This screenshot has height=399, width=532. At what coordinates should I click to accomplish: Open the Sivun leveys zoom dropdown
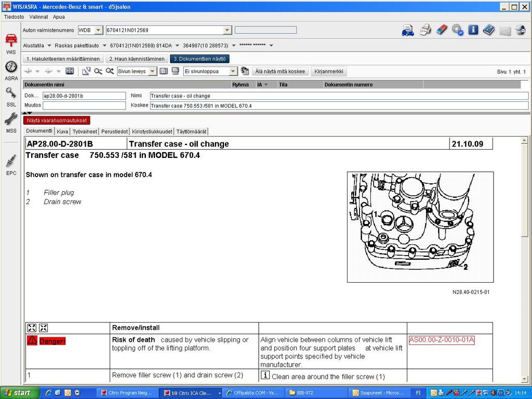(152, 71)
